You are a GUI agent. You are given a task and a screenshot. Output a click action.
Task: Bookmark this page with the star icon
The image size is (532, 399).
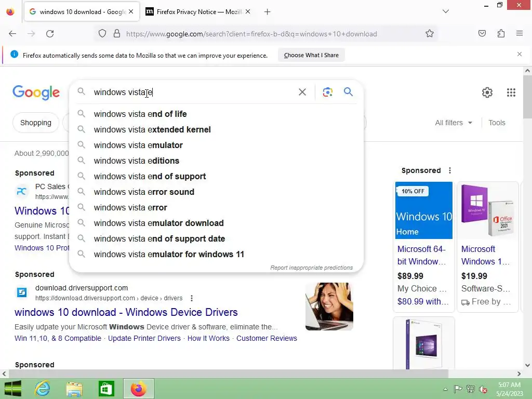click(430, 34)
